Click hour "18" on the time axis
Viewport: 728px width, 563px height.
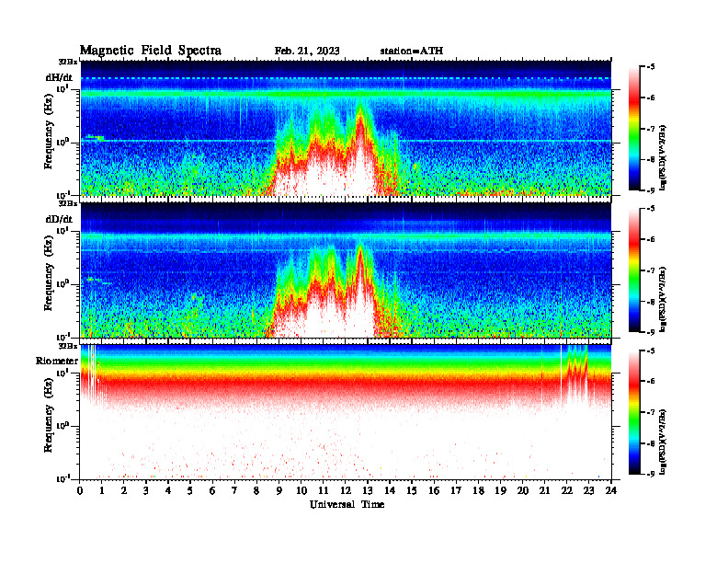pyautogui.click(x=478, y=491)
